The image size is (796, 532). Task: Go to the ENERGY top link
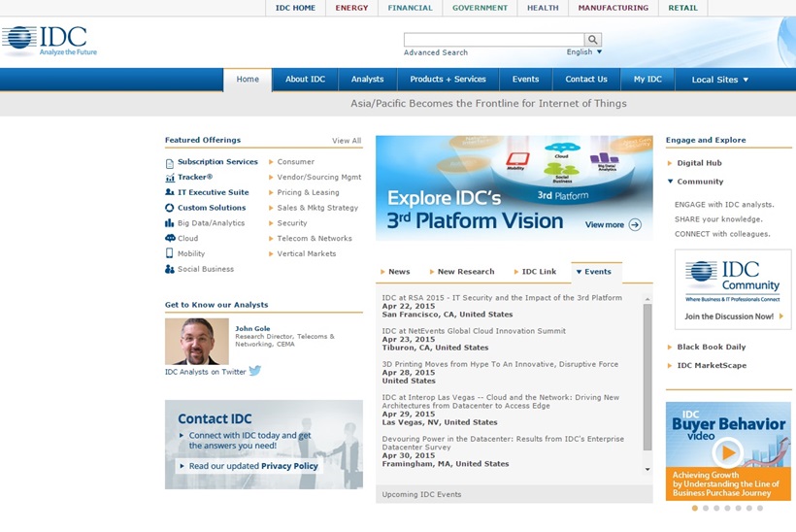point(351,8)
